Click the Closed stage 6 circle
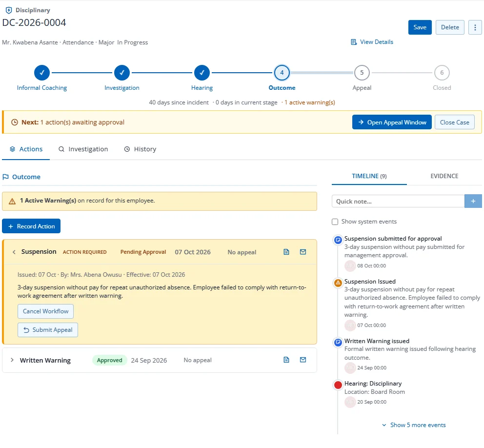 442,73
